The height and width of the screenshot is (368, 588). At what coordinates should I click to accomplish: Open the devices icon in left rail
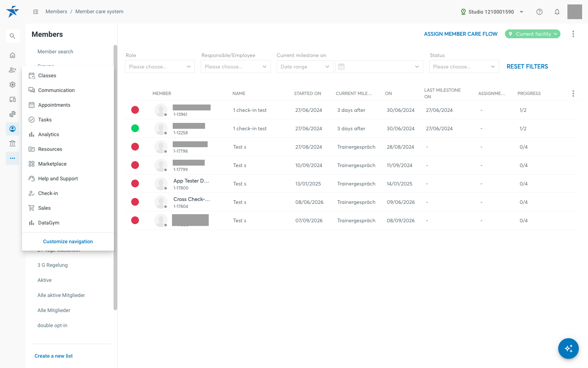click(12, 99)
